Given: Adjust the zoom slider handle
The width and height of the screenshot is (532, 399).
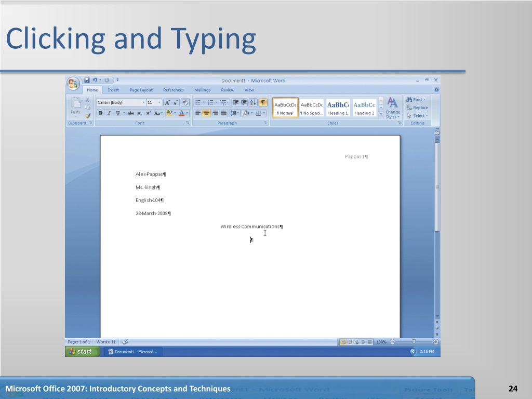Looking at the screenshot, I should (414, 342).
